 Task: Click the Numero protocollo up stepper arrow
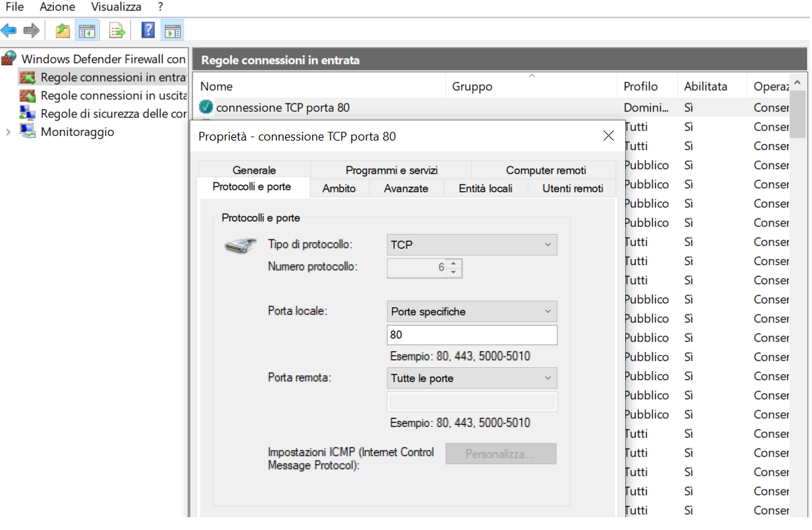[x=454, y=264]
